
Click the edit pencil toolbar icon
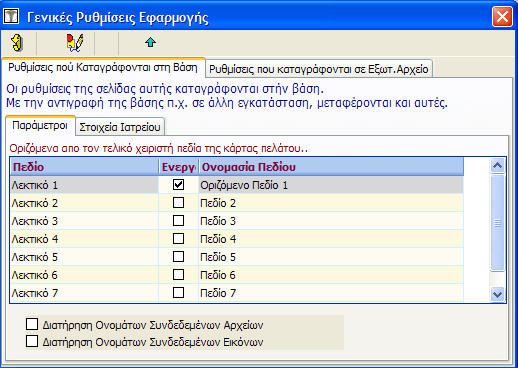point(75,43)
